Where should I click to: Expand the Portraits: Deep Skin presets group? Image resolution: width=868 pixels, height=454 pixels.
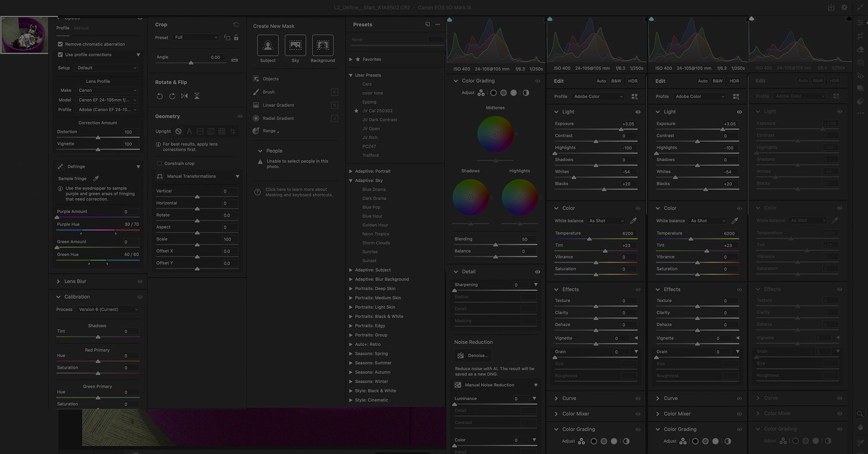(350, 288)
